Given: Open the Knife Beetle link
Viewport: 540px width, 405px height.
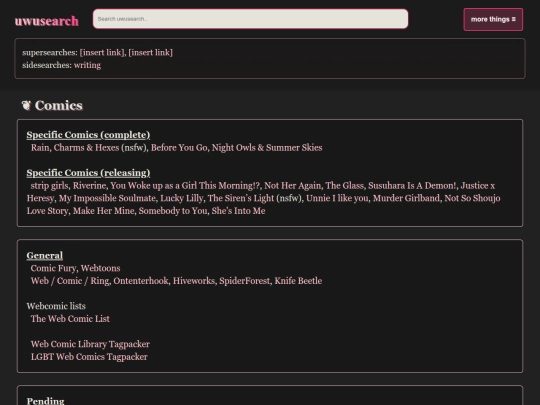Looking at the screenshot, I should click(298, 281).
